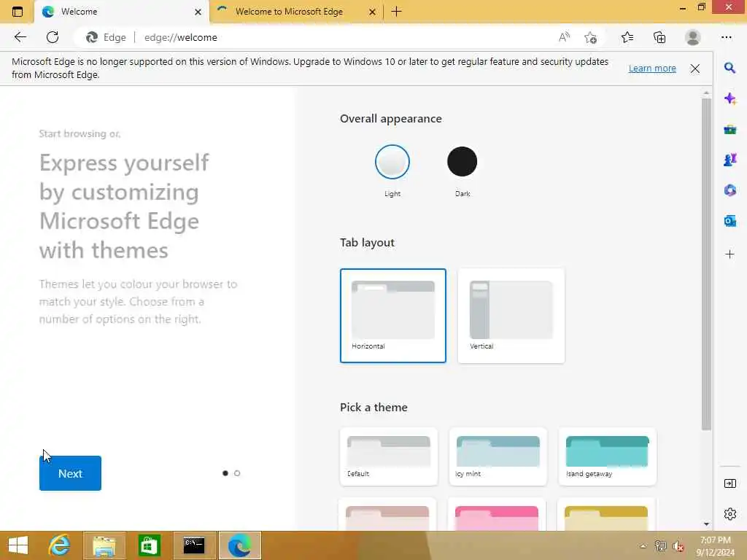747x560 pixels.
Task: Close the Welcome to Microsoft Edge tab
Action: pos(373,12)
